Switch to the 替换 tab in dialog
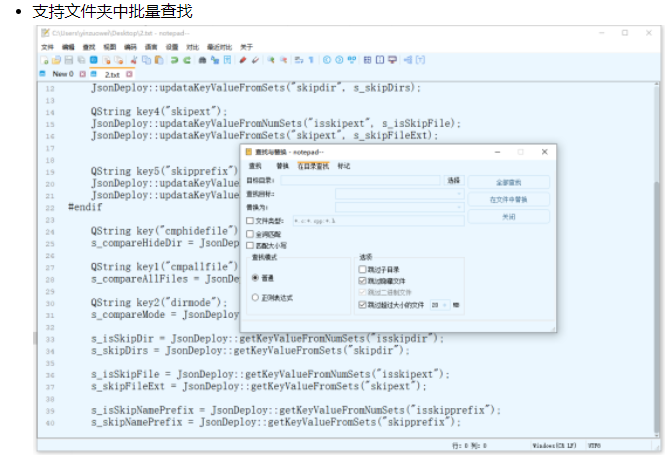 tap(282, 166)
